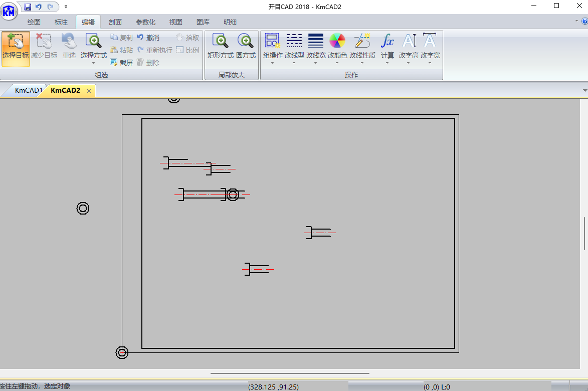Click the 复制 copy button
The height and width of the screenshot is (391, 588).
point(121,38)
